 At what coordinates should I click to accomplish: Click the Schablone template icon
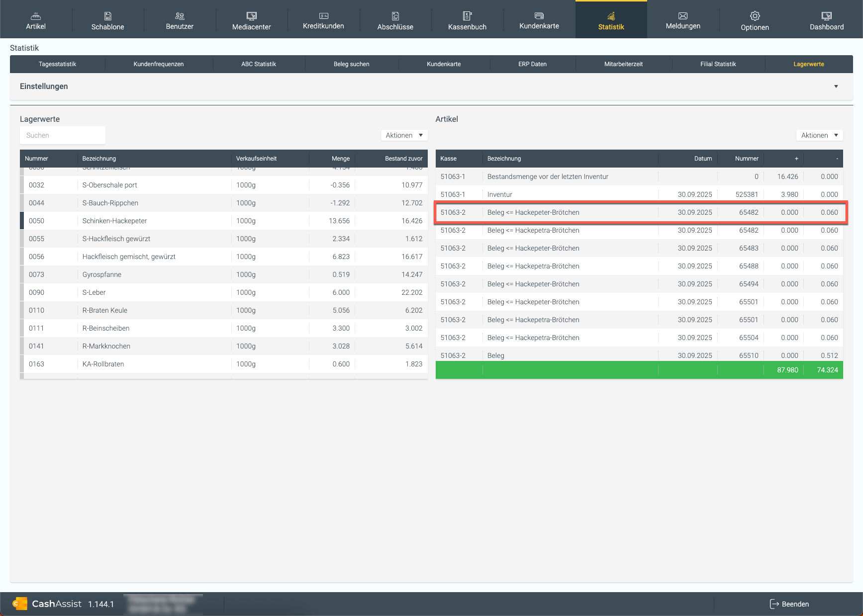pyautogui.click(x=107, y=16)
